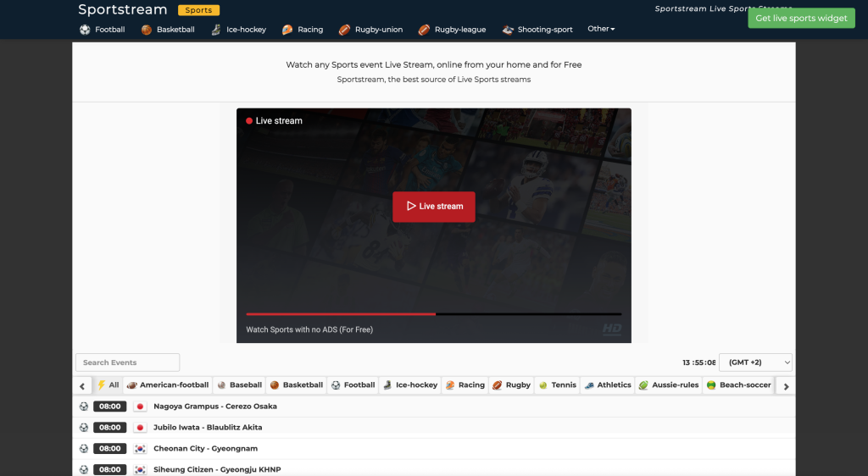Click the Baseball icon in filter bar
The image size is (868, 476).
coord(222,385)
